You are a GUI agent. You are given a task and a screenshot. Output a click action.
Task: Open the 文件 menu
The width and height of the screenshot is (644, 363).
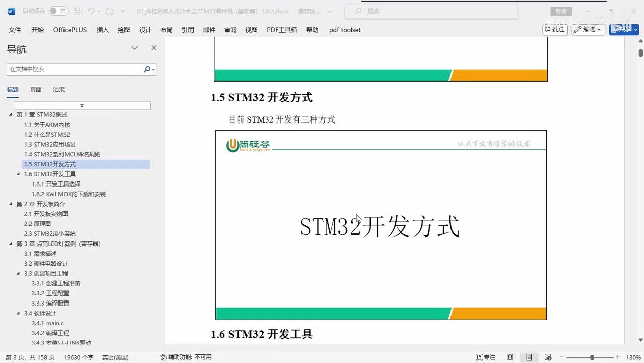point(15,30)
